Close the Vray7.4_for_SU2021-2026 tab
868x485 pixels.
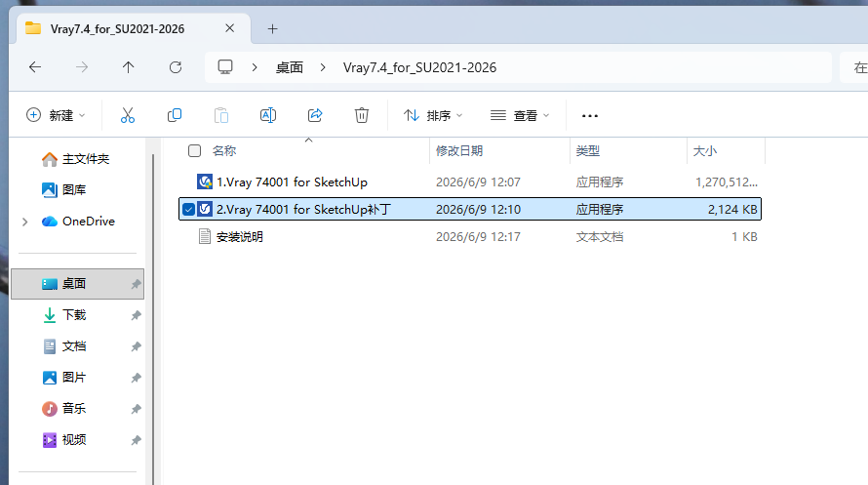[x=230, y=28]
